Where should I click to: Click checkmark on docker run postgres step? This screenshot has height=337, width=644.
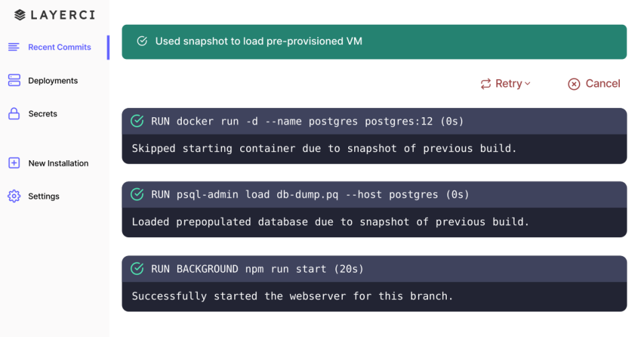pos(137,121)
